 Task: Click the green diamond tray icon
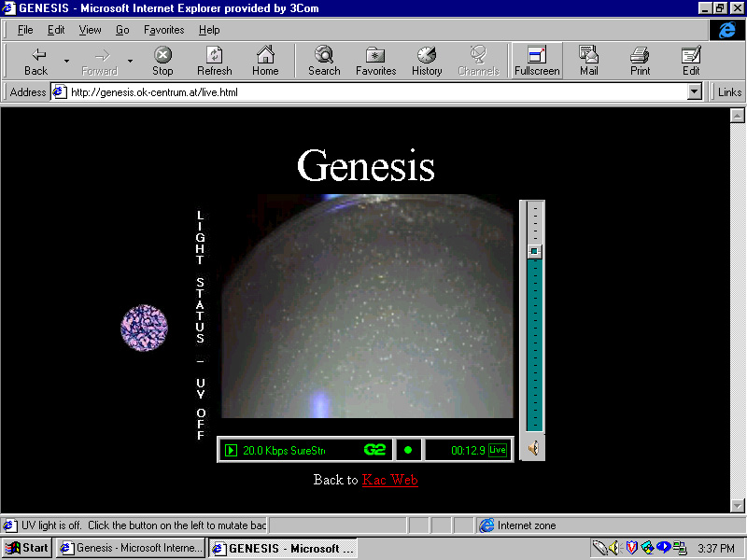tap(647, 548)
